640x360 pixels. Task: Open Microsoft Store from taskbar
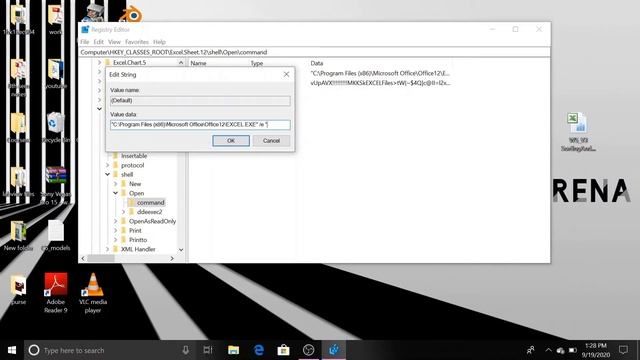coord(284,350)
